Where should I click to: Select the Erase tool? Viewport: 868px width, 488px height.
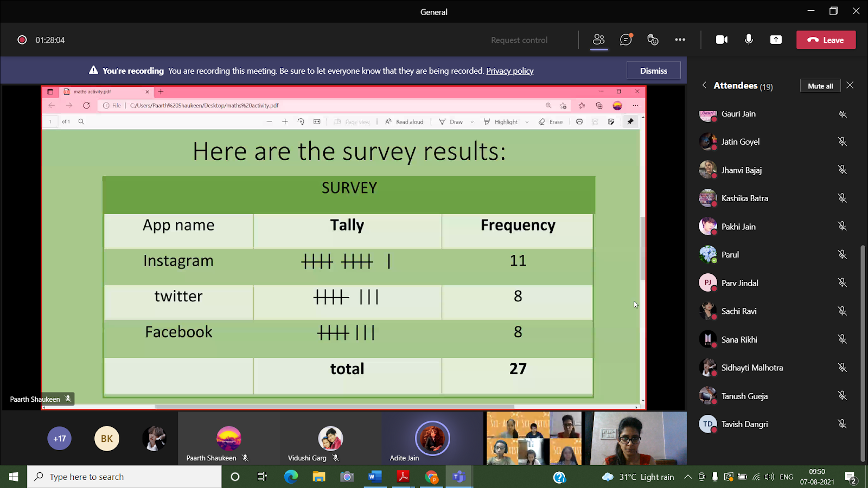551,121
